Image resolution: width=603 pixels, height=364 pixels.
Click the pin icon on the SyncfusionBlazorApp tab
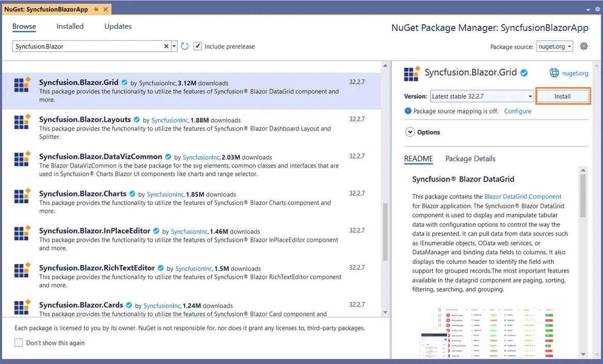coord(96,9)
